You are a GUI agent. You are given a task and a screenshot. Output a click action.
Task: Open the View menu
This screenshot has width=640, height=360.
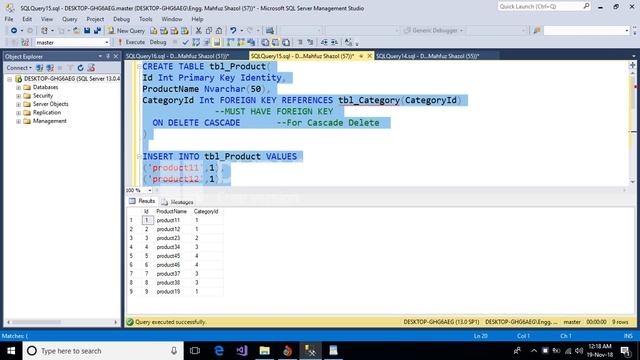[x=47, y=19]
